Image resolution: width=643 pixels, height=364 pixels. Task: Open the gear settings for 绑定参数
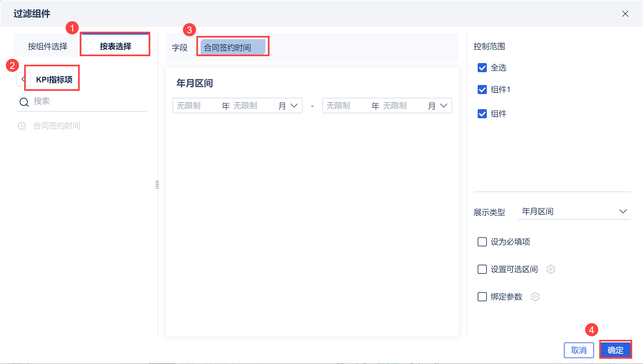click(535, 297)
